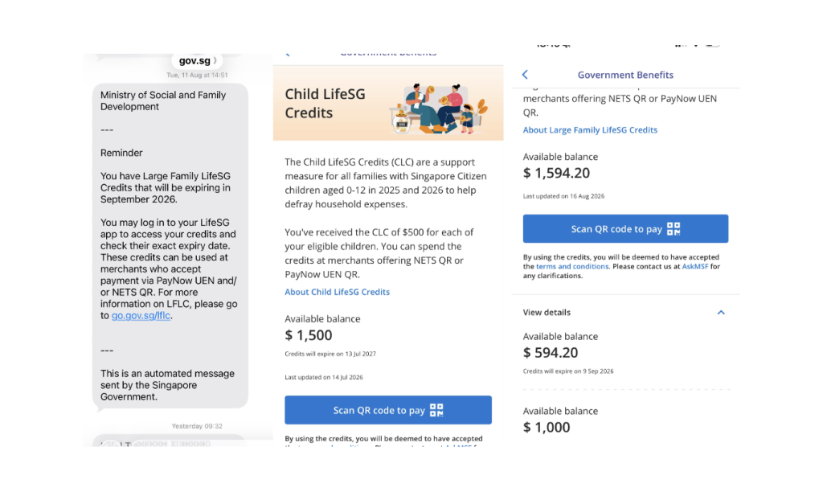Viewport: 823px width, 504px height.
Task: Tap Scan QR code to pay for Large Family credits
Action: tap(625, 228)
